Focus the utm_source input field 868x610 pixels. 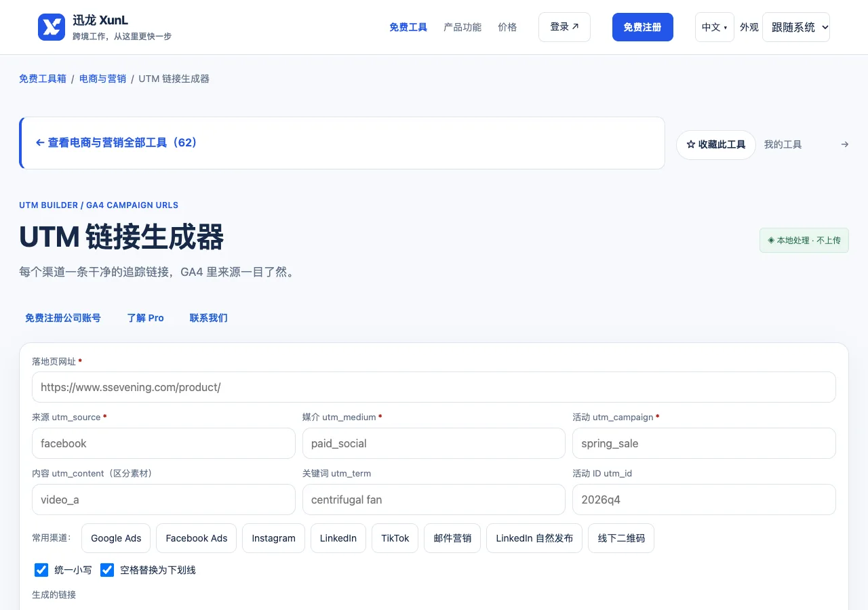tap(163, 443)
